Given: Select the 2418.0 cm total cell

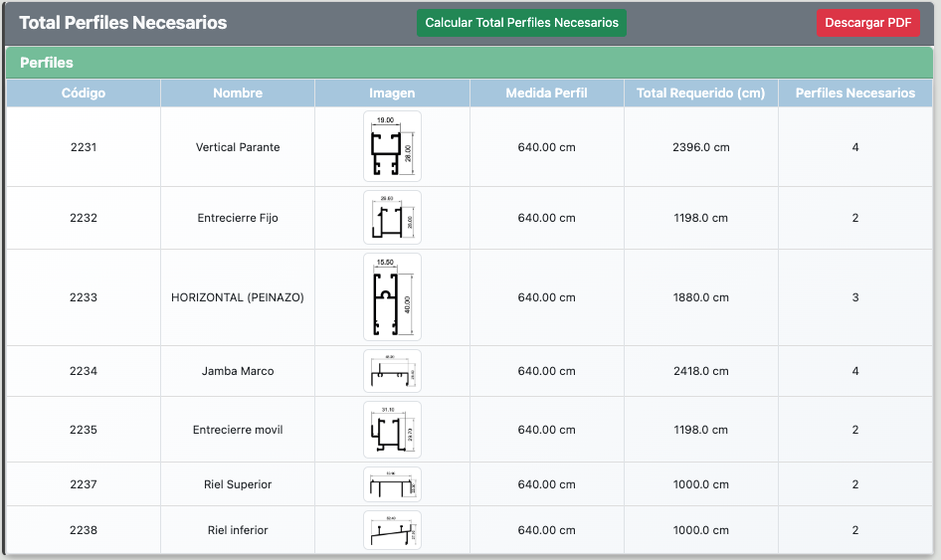Looking at the screenshot, I should point(700,371).
